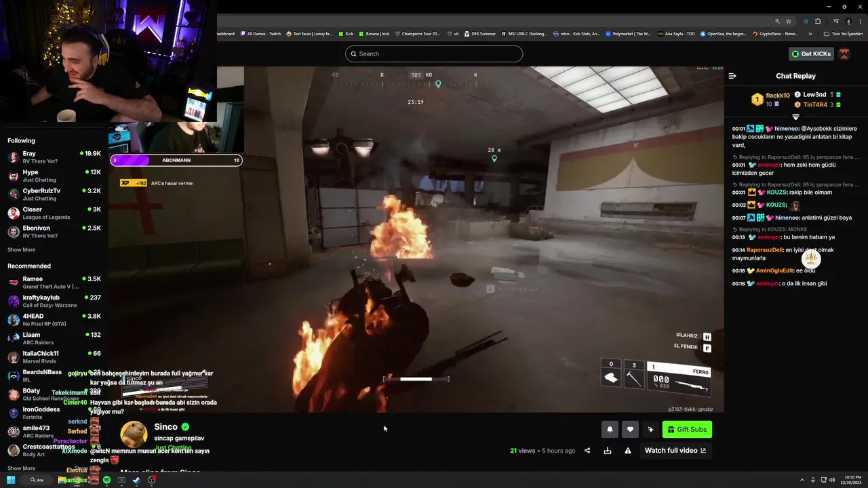The width and height of the screenshot is (868, 488).
Task: Show More under Recommended list
Action: pyautogui.click(x=21, y=468)
